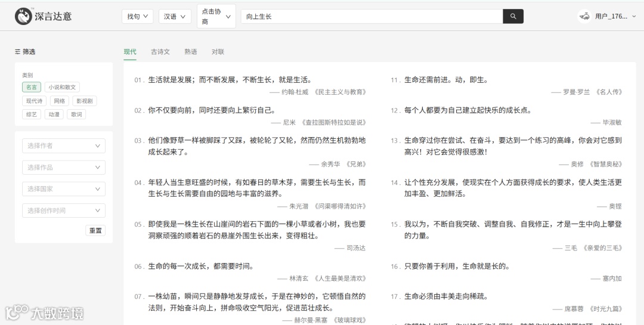The image size is (644, 325).
Task: Click quote 14 让个性充分发展
Action: click(513, 188)
